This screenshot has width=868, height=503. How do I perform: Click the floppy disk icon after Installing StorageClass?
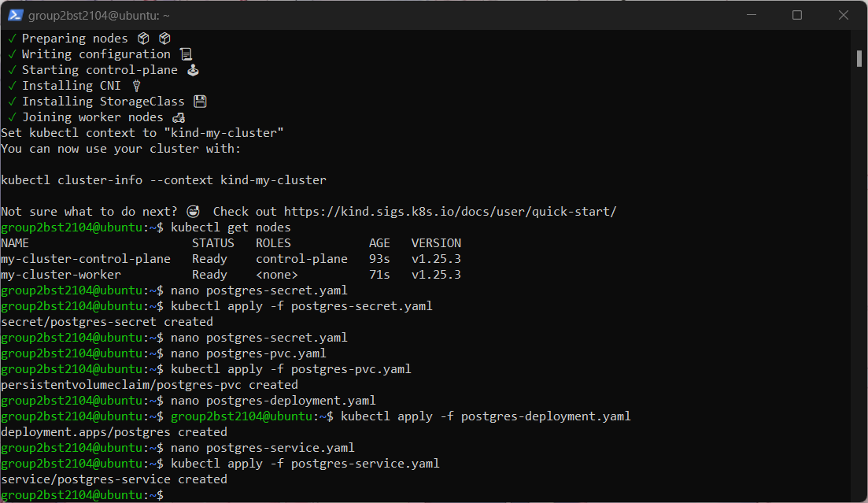200,102
